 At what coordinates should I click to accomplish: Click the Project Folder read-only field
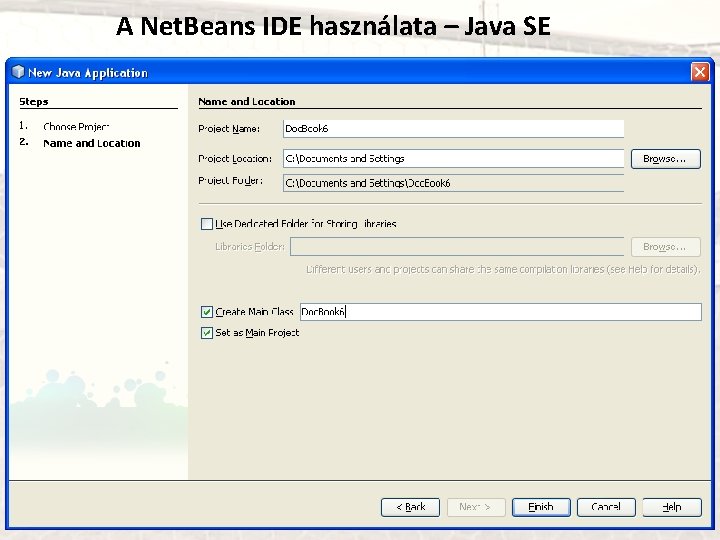pyautogui.click(x=453, y=183)
